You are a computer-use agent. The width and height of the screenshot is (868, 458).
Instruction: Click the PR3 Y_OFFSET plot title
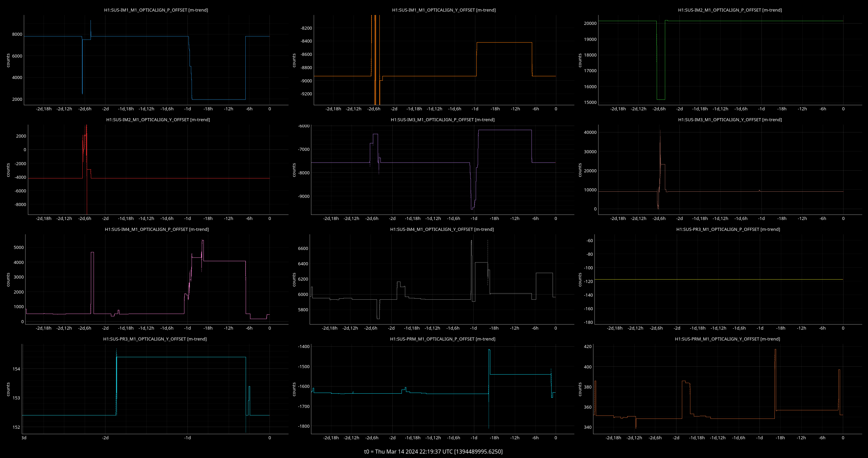point(155,339)
